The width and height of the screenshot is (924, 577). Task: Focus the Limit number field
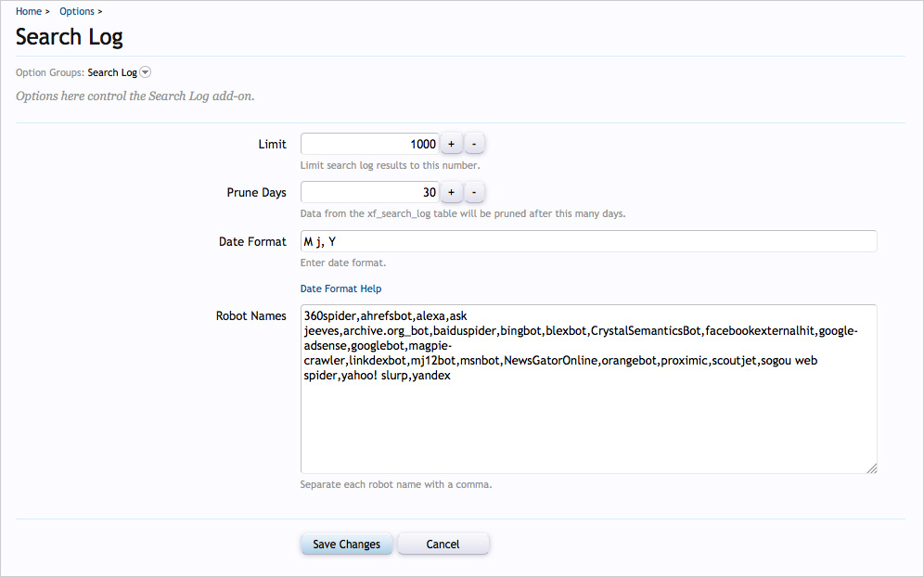(x=369, y=144)
